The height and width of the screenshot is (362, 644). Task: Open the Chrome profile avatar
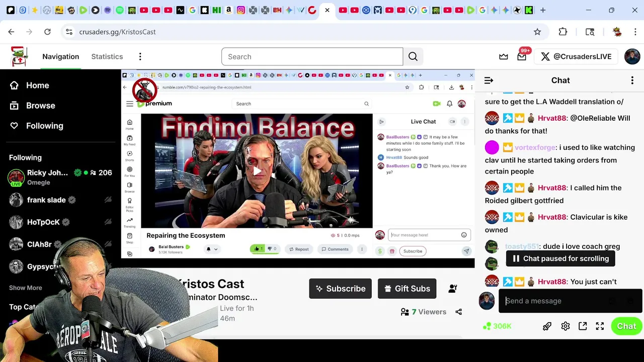[617, 32]
